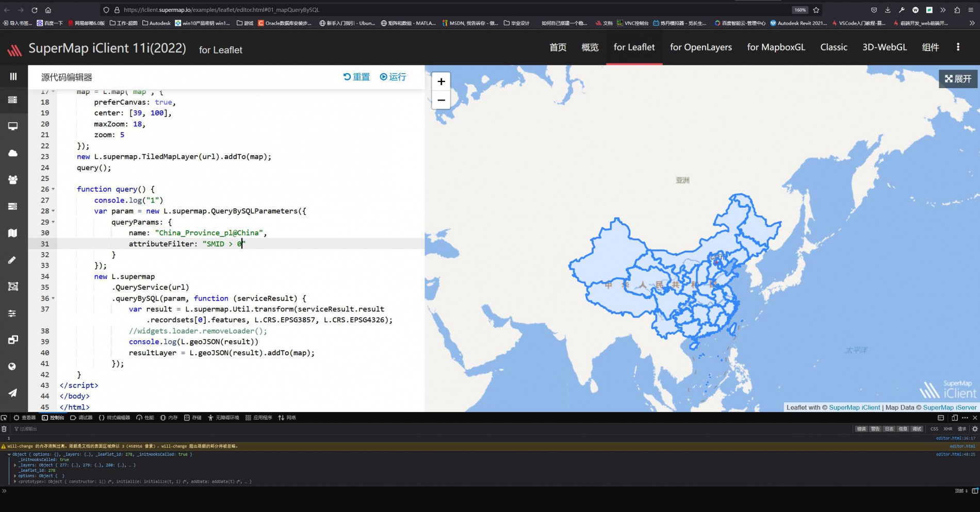
Task: Click the SuperMap logo icon
Action: tap(14, 49)
